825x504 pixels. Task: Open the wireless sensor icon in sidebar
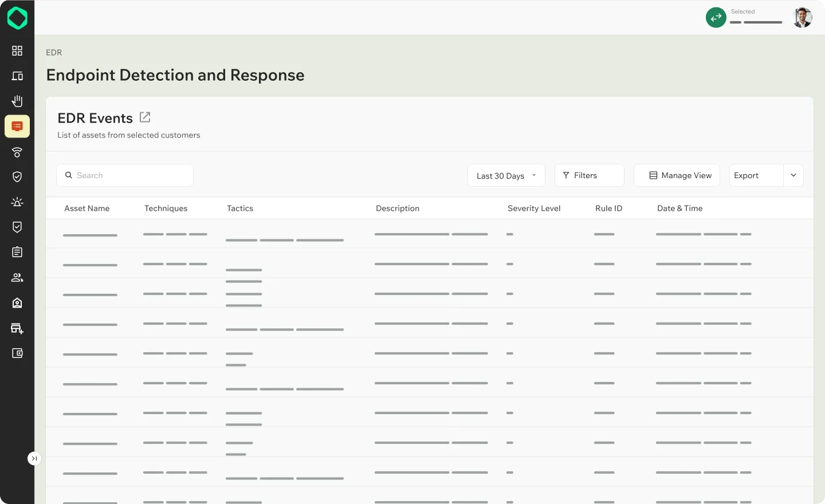(x=17, y=152)
